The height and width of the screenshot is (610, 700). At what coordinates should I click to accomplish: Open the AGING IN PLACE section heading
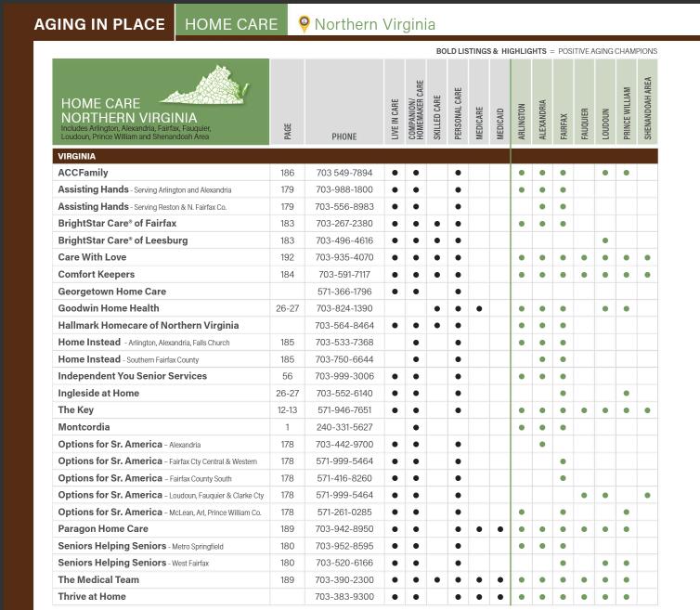[x=99, y=24]
